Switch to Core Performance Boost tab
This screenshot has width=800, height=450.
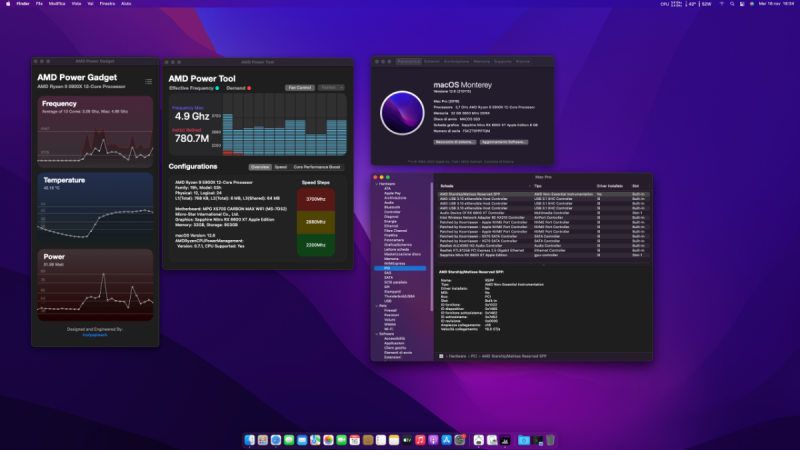(x=317, y=167)
